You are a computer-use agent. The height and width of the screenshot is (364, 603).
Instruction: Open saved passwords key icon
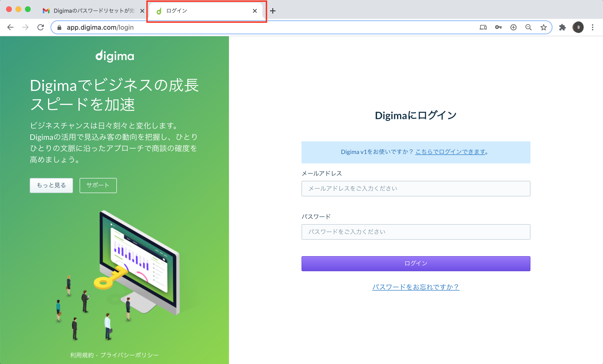pyautogui.click(x=498, y=27)
